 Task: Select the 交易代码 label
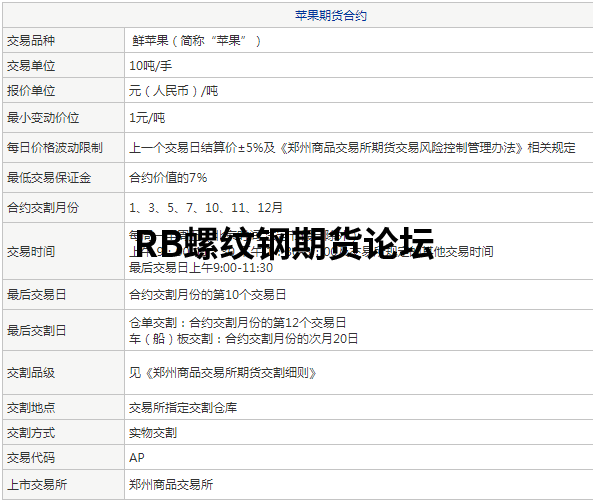(31, 458)
